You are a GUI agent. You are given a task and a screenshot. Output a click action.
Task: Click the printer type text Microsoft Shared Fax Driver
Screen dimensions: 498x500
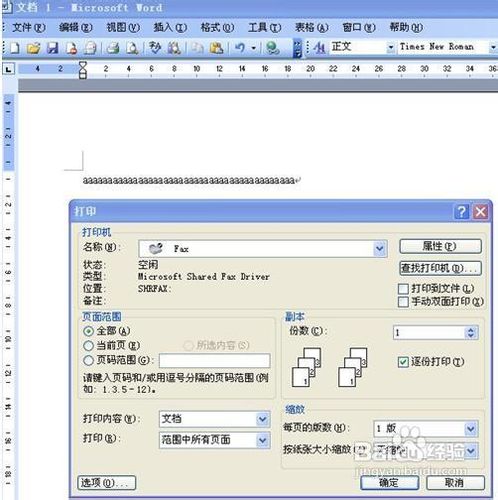203,276
